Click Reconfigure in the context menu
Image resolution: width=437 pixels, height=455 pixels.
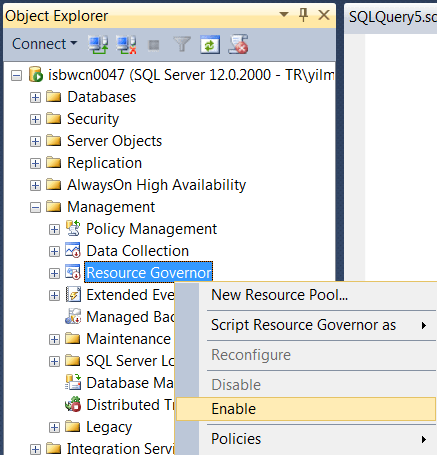[x=306, y=355]
